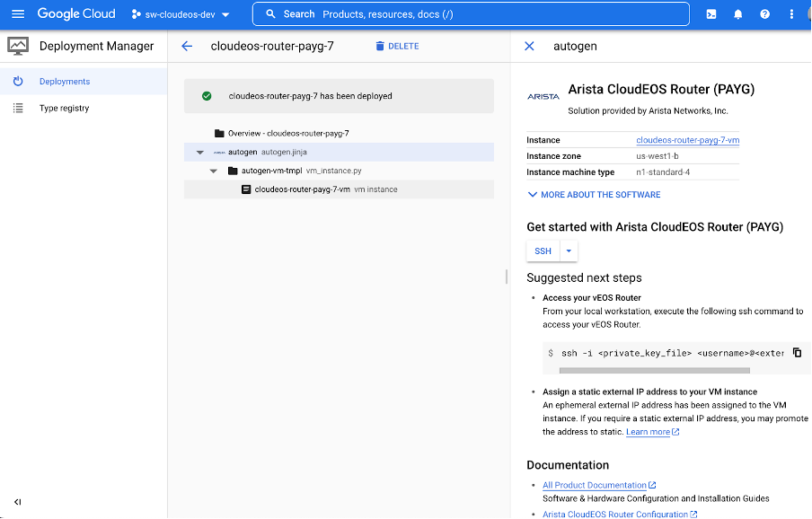
Task: Click the Documentation heading
Action: pyautogui.click(x=568, y=464)
